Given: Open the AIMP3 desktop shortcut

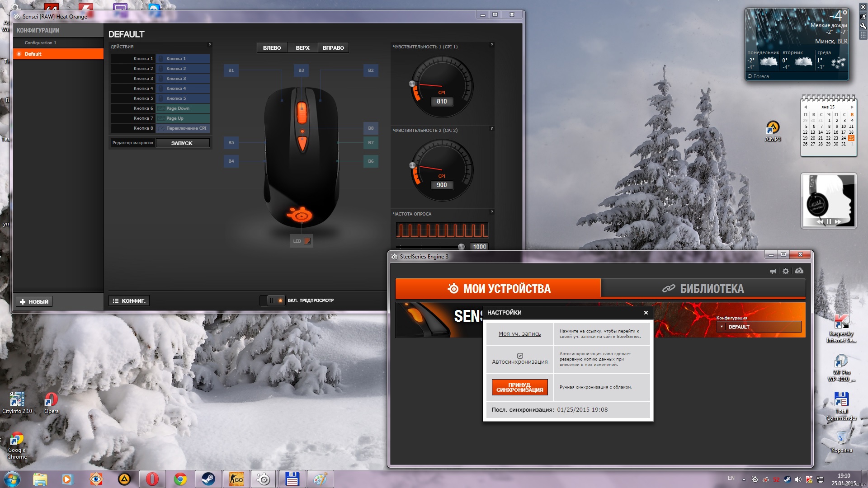Looking at the screenshot, I should pos(773,131).
